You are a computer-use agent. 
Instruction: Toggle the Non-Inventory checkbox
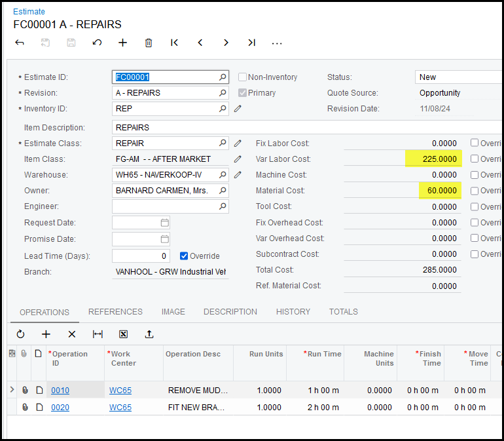pyautogui.click(x=242, y=77)
